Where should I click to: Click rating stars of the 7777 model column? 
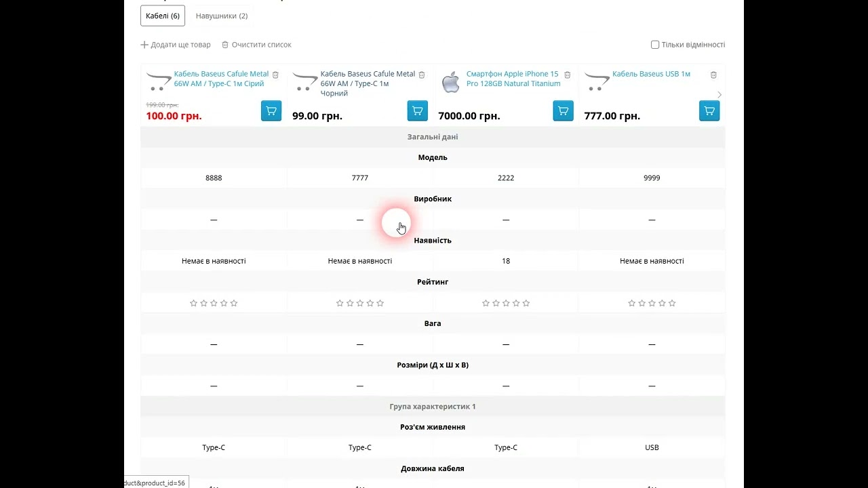click(x=360, y=303)
